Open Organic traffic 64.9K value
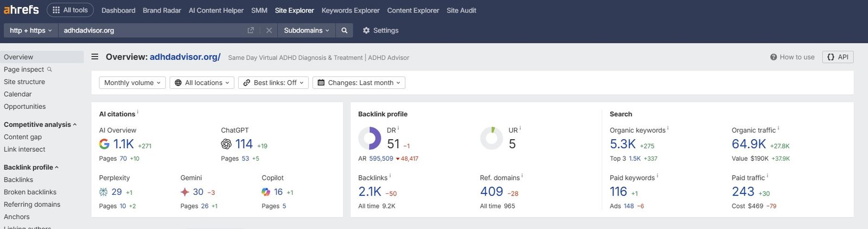The height and width of the screenshot is (229, 868). [749, 144]
